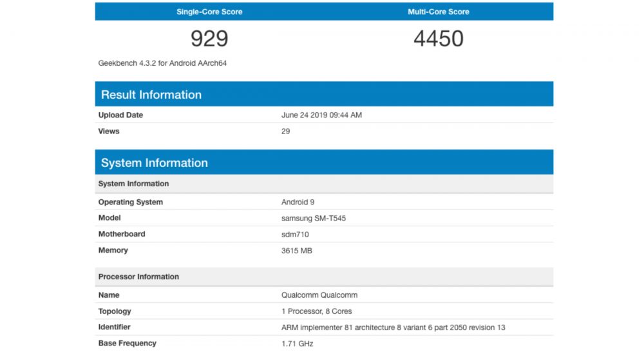
Task: Click the Upload Date row label
Action: point(120,115)
